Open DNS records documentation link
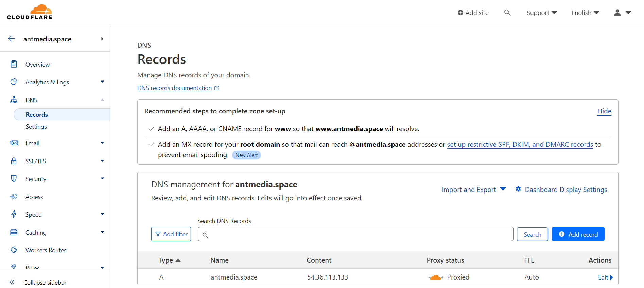The image size is (644, 288). click(175, 88)
